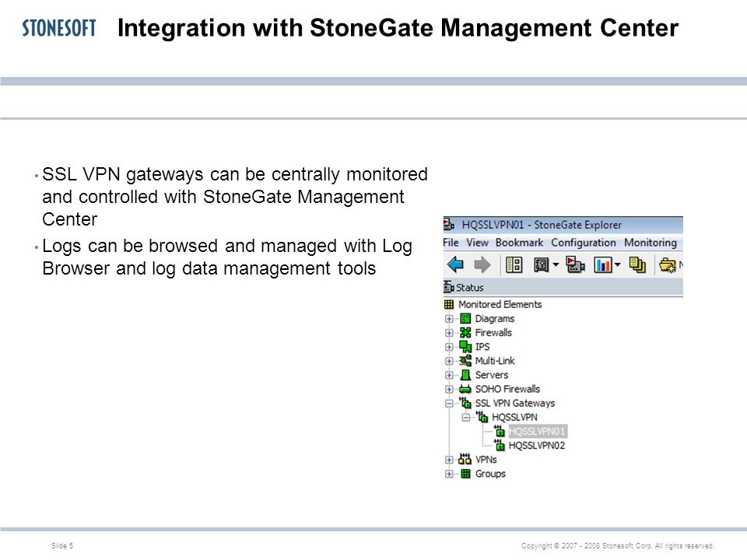Click the HQSSLVPN cluster icon
The width and height of the screenshot is (747, 560).
click(x=482, y=417)
